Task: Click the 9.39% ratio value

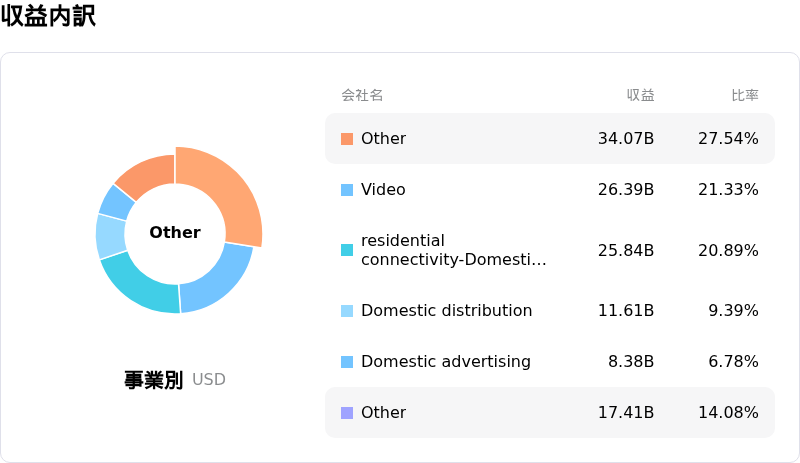Action: click(x=734, y=310)
